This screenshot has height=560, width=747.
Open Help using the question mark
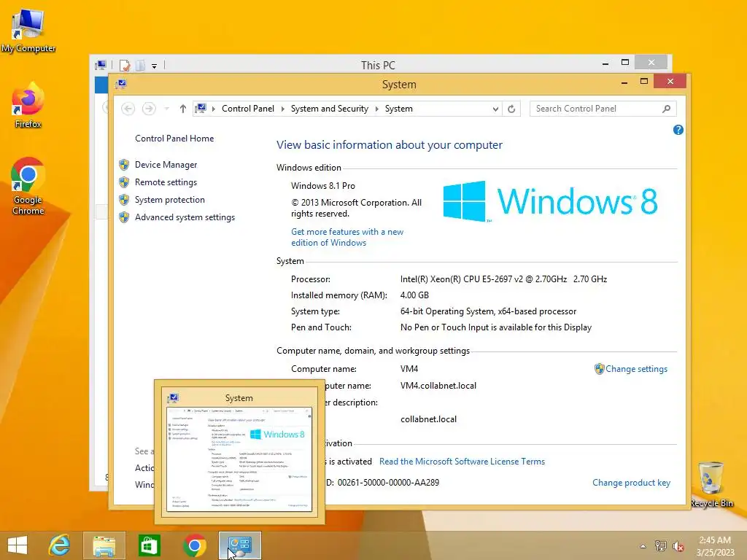tap(678, 130)
